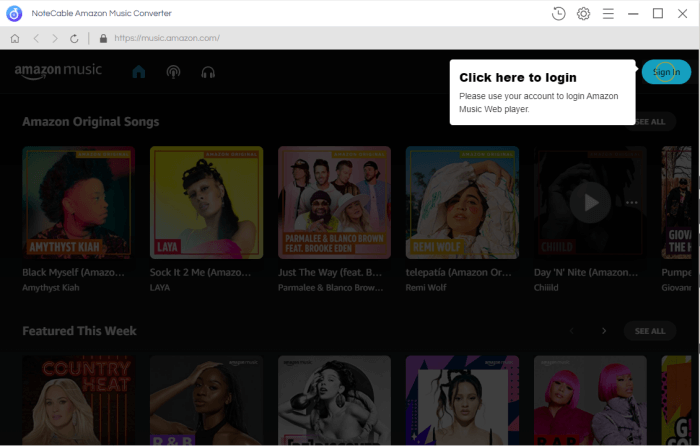See all Featured This Week

(650, 331)
